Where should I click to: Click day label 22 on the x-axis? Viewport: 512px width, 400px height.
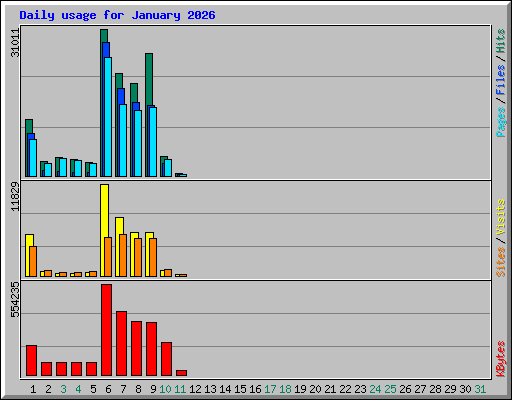coord(345,389)
